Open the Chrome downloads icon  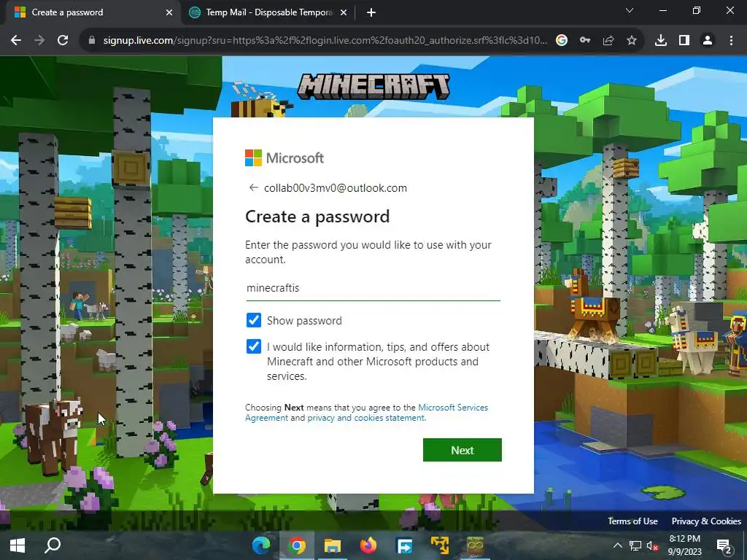click(661, 41)
